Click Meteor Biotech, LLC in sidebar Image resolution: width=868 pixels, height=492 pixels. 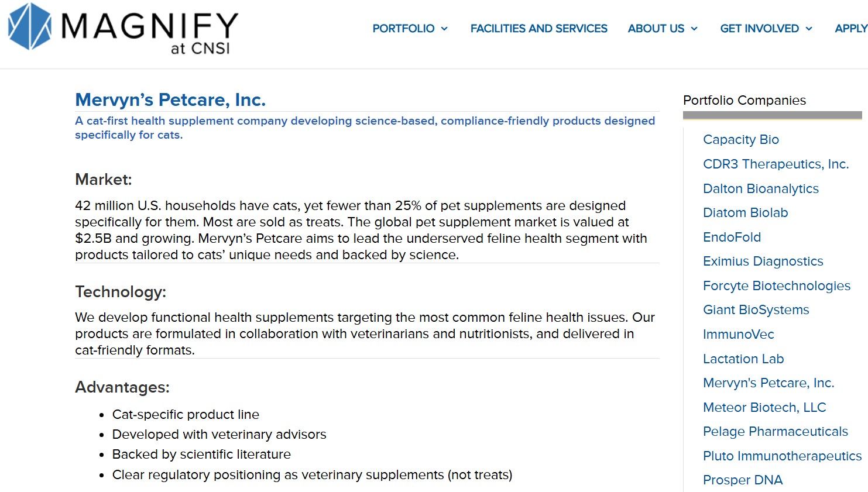pos(764,408)
